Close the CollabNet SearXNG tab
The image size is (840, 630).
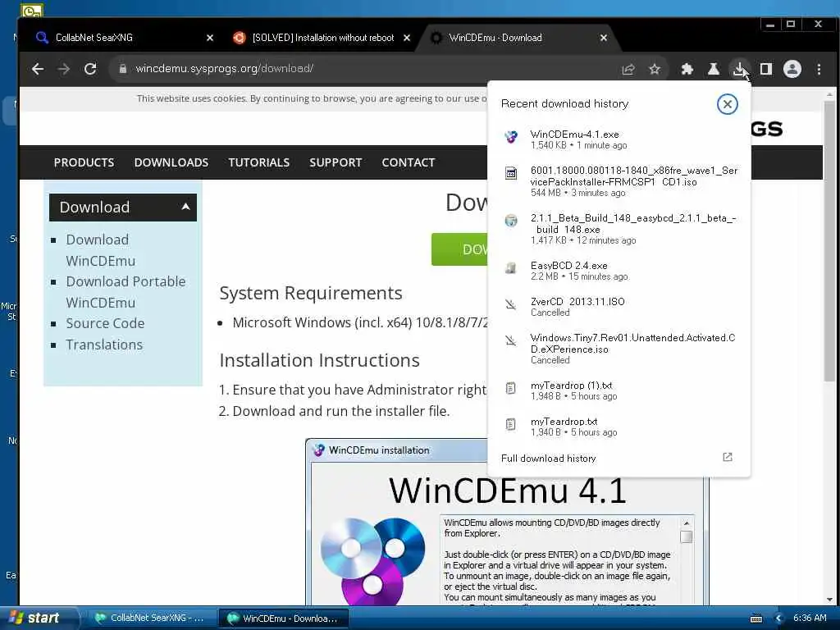[210, 38]
